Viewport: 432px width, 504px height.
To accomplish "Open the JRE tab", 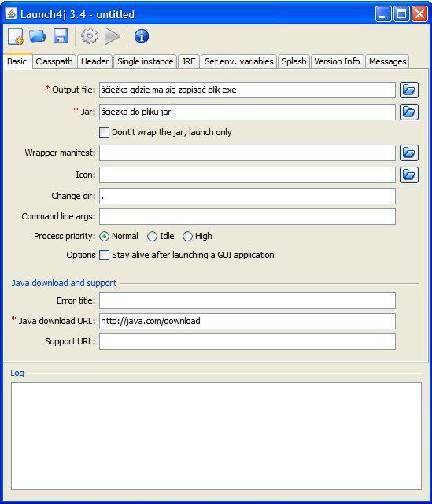I will (189, 61).
